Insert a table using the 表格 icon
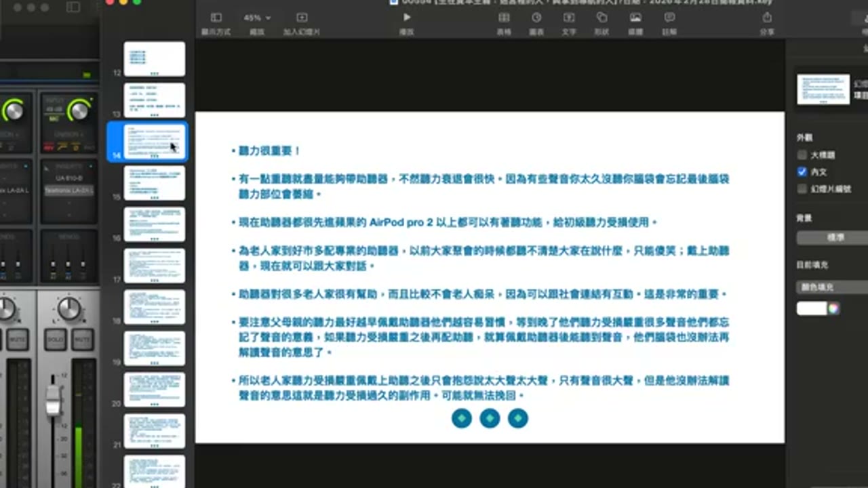Image resolution: width=868 pixels, height=488 pixels. click(x=504, y=18)
